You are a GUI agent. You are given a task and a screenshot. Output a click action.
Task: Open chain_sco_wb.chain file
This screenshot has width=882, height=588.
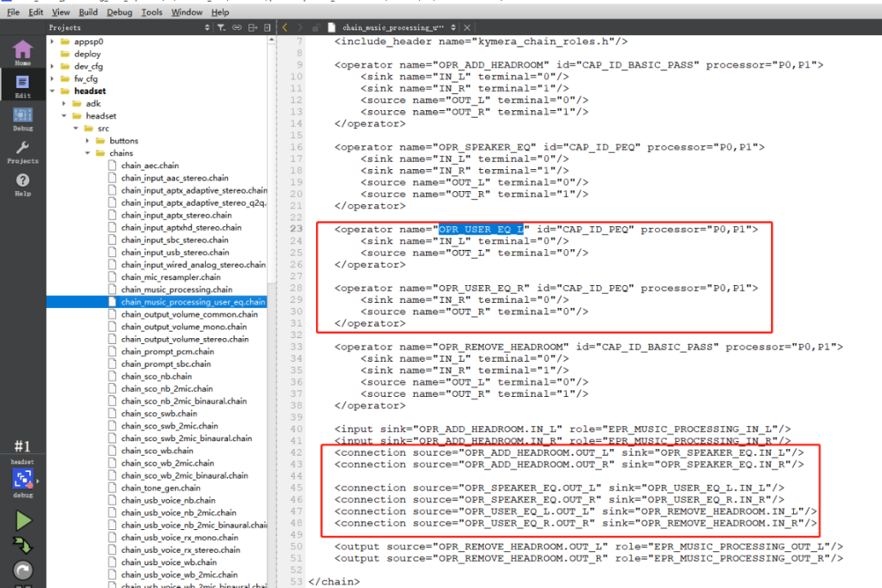[x=157, y=450]
